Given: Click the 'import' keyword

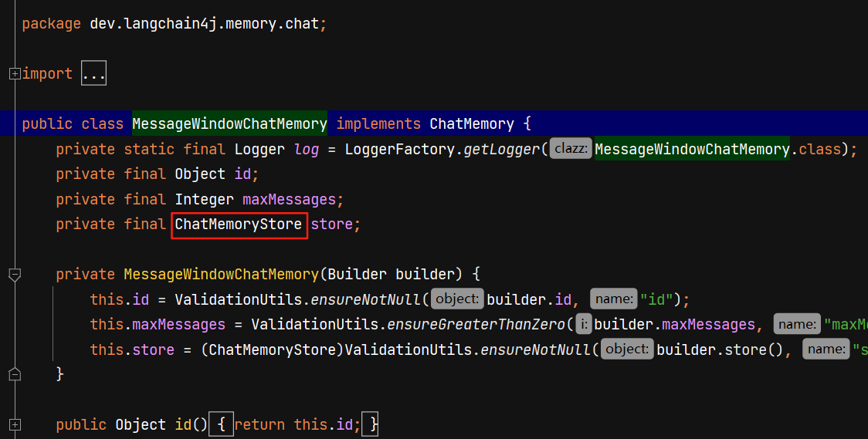Looking at the screenshot, I should [x=47, y=73].
